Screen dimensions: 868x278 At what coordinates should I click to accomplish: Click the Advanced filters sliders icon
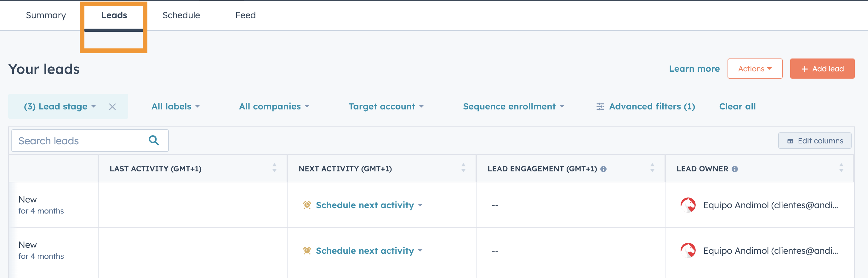pyautogui.click(x=600, y=106)
